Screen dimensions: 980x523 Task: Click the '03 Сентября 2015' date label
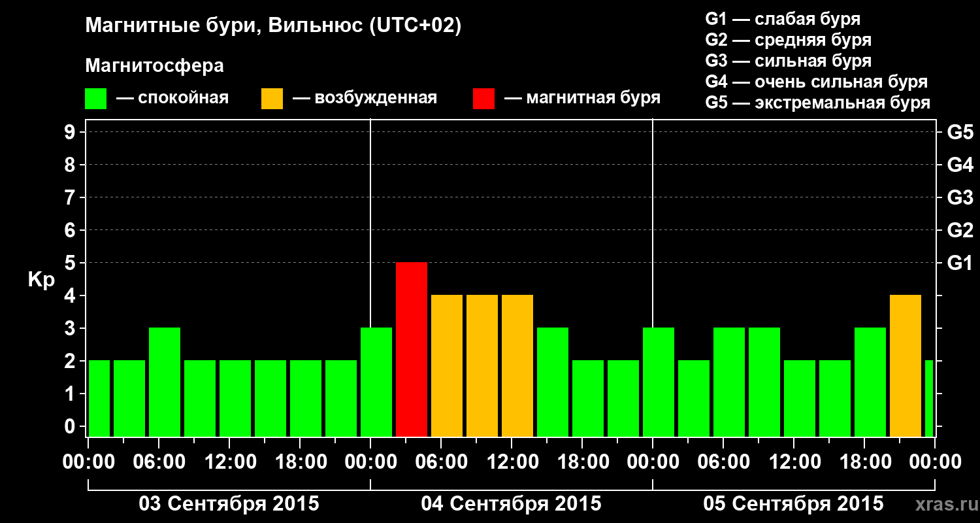click(229, 504)
